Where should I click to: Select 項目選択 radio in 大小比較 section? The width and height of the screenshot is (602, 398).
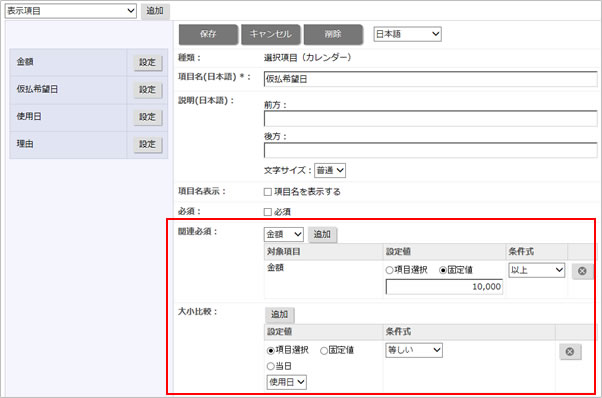271,350
